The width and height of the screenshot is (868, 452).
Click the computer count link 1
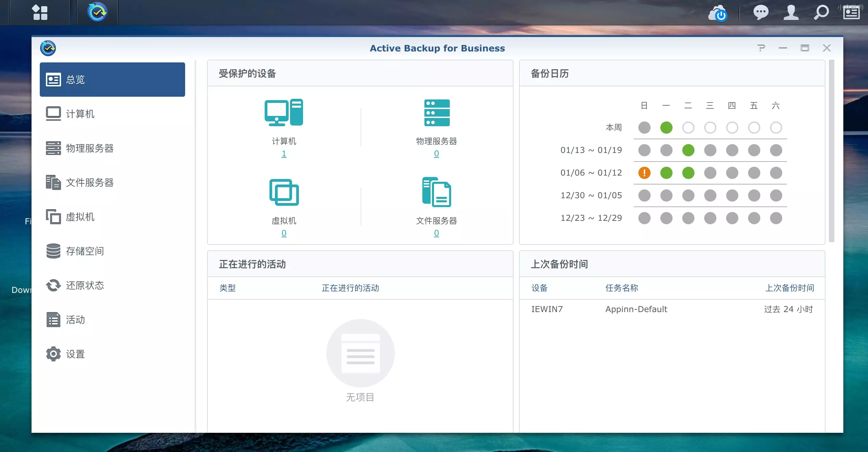tap(284, 154)
